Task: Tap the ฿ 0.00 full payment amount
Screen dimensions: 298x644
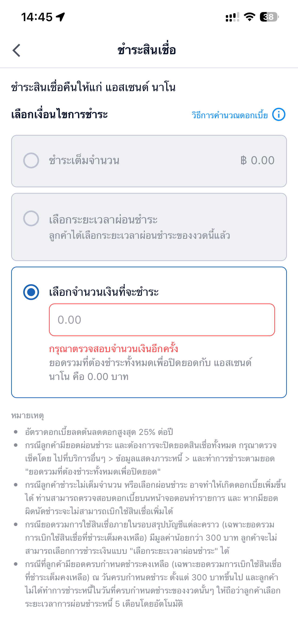Action: [257, 160]
